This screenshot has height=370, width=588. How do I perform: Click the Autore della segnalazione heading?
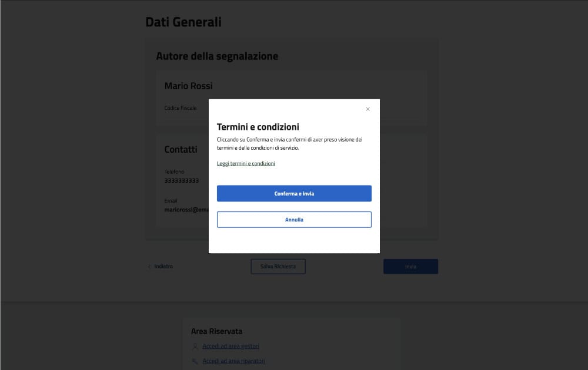coord(217,56)
